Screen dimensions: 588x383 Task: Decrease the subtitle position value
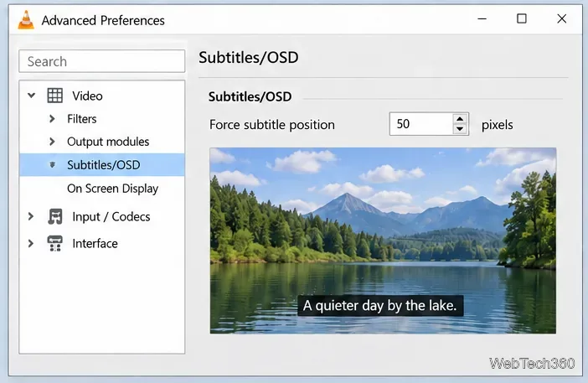pyautogui.click(x=460, y=129)
